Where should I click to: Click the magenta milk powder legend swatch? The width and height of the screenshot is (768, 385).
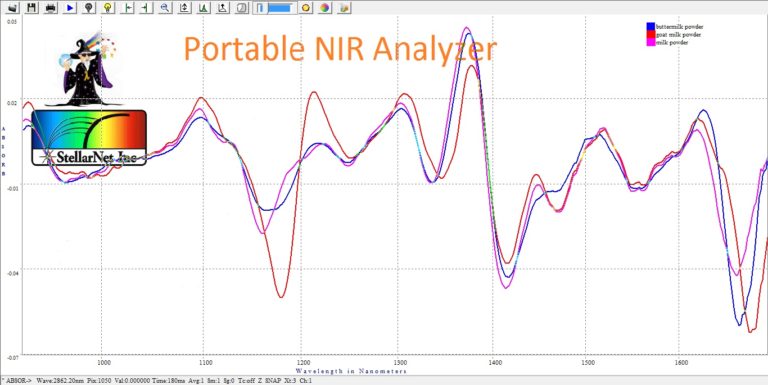coord(651,42)
